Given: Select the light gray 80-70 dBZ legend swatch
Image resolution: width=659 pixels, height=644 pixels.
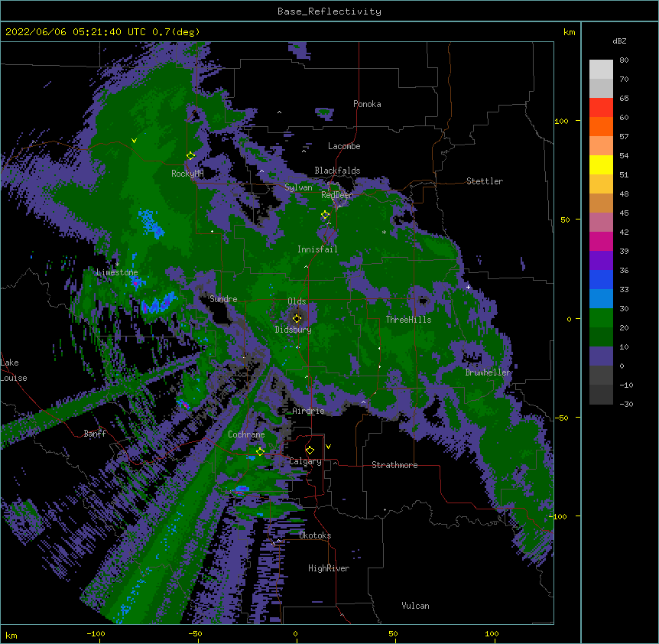Looking at the screenshot, I should [x=601, y=70].
